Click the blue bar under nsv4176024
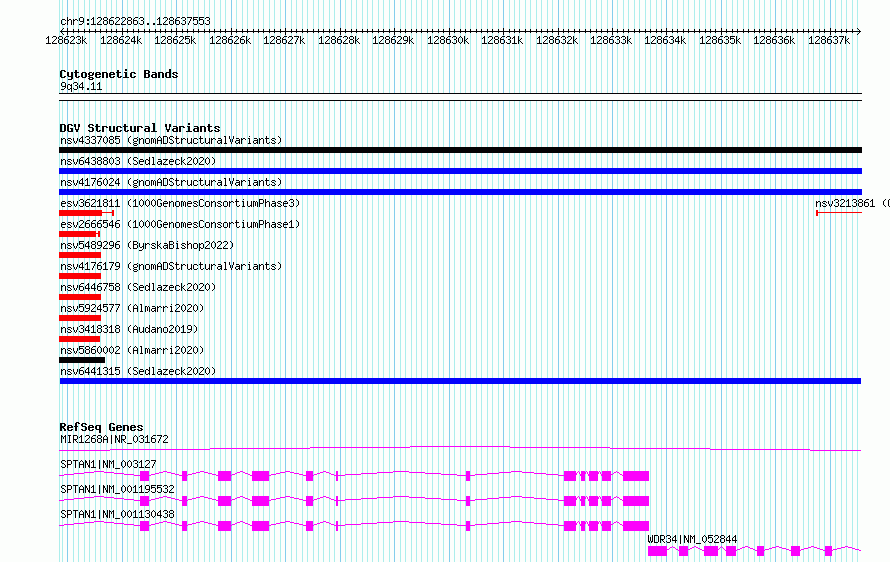The image size is (890, 562). (460, 192)
